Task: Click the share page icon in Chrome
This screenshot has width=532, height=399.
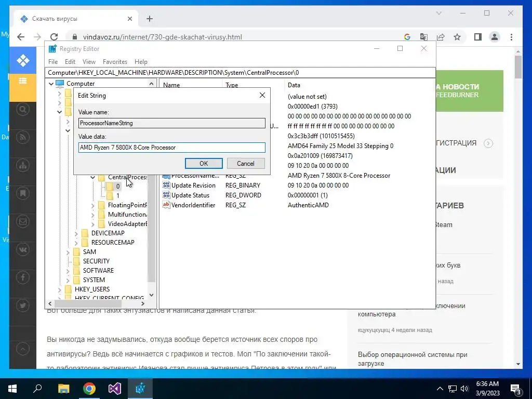Action: coord(441,37)
